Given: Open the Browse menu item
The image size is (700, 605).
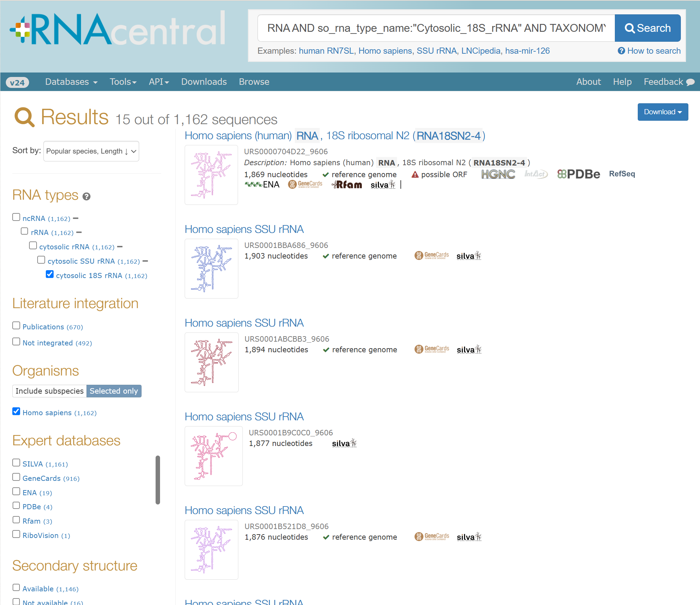Looking at the screenshot, I should pos(254,82).
